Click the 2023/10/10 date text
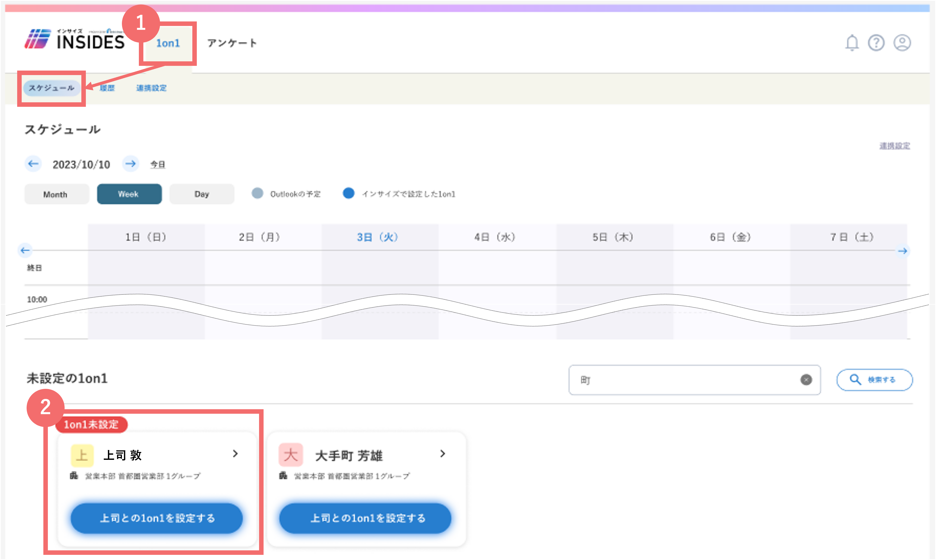Image resolution: width=936 pixels, height=560 pixels. pos(81,165)
